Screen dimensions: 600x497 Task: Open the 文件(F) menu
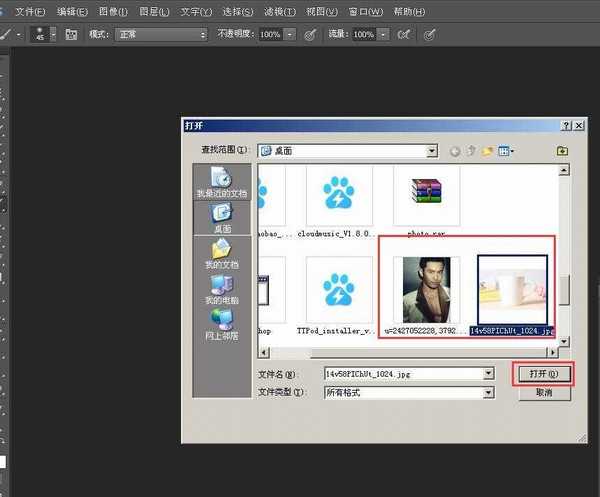[x=32, y=11]
